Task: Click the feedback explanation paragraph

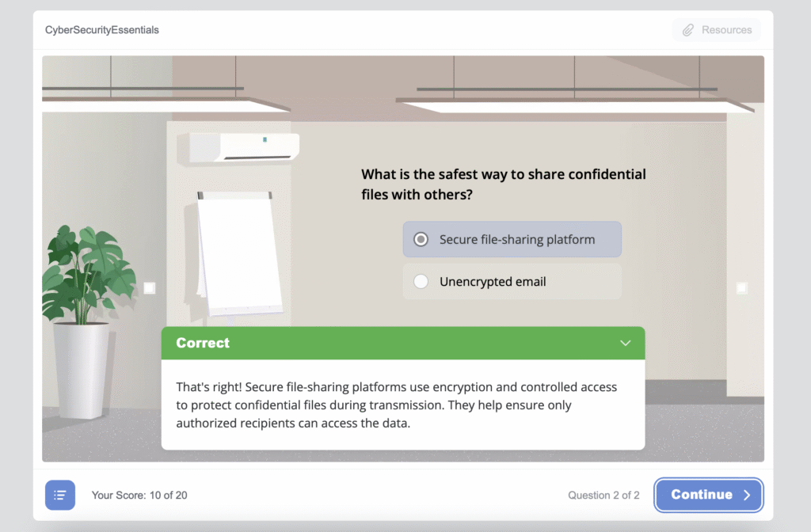Action: point(397,405)
